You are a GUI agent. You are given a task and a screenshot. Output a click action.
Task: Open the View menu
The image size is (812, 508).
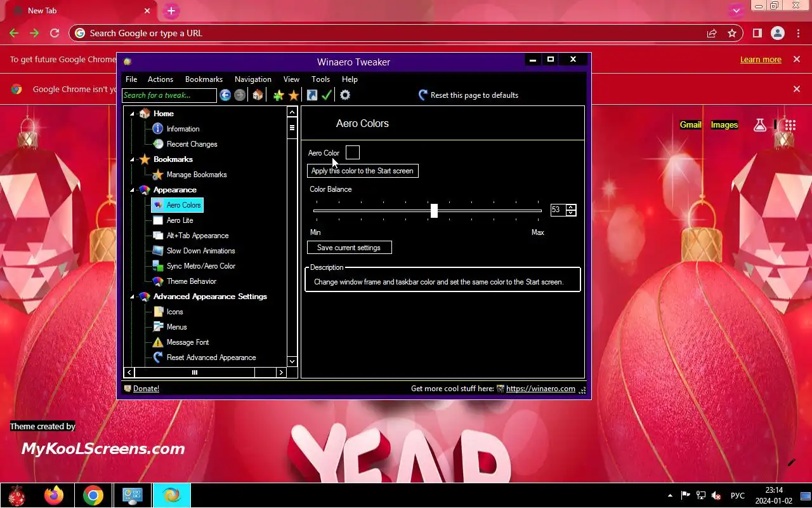[291, 79]
